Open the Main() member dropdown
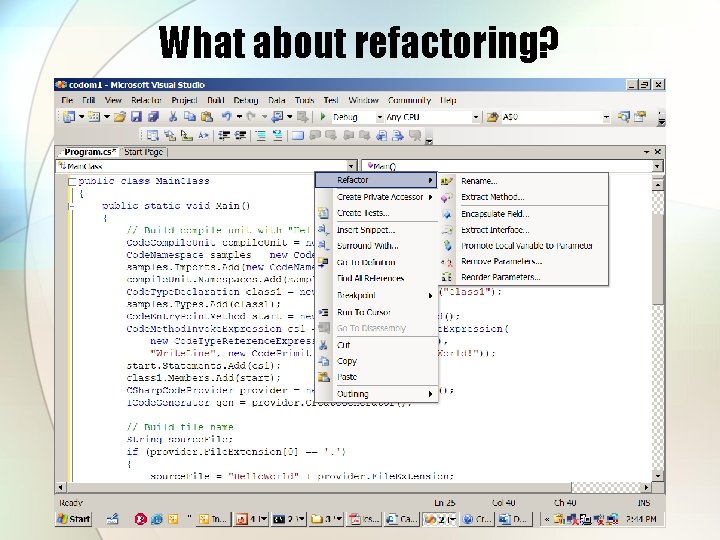 [x=657, y=166]
